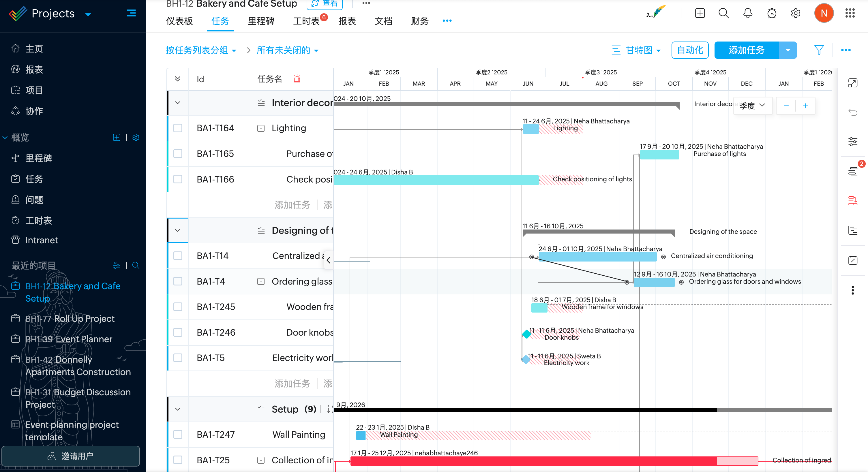Click the search magnifier in top bar

(723, 14)
